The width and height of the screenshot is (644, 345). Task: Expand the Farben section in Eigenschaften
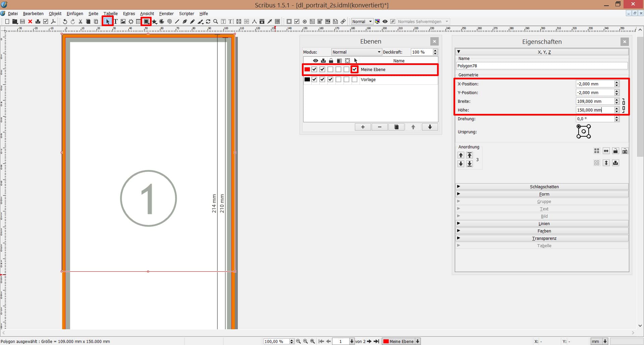tap(544, 231)
